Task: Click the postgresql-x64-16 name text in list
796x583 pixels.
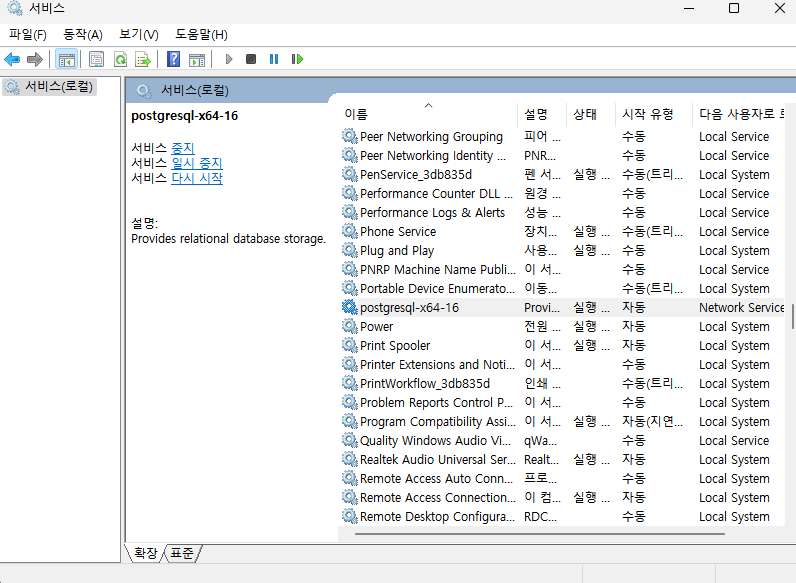Action: tap(409, 307)
